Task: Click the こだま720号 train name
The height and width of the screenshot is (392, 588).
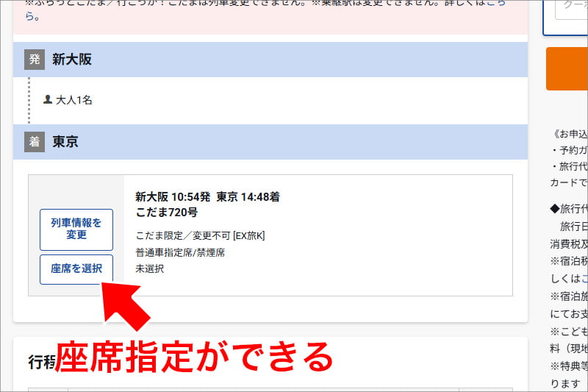Action: pos(167,213)
